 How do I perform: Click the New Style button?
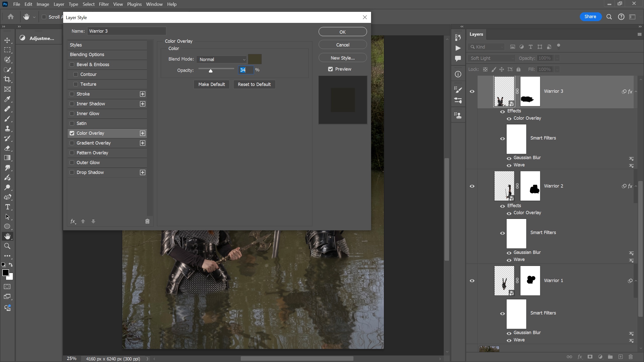[x=342, y=58]
